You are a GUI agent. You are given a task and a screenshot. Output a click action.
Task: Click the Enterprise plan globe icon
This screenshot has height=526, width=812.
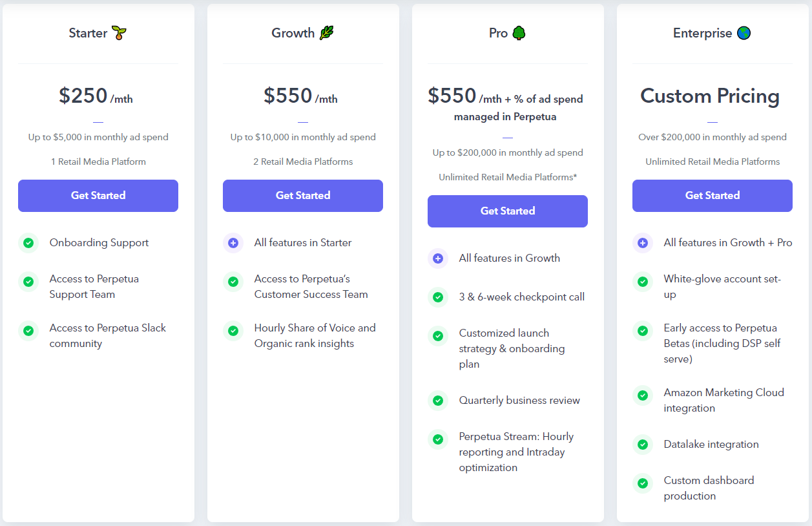[x=744, y=33]
